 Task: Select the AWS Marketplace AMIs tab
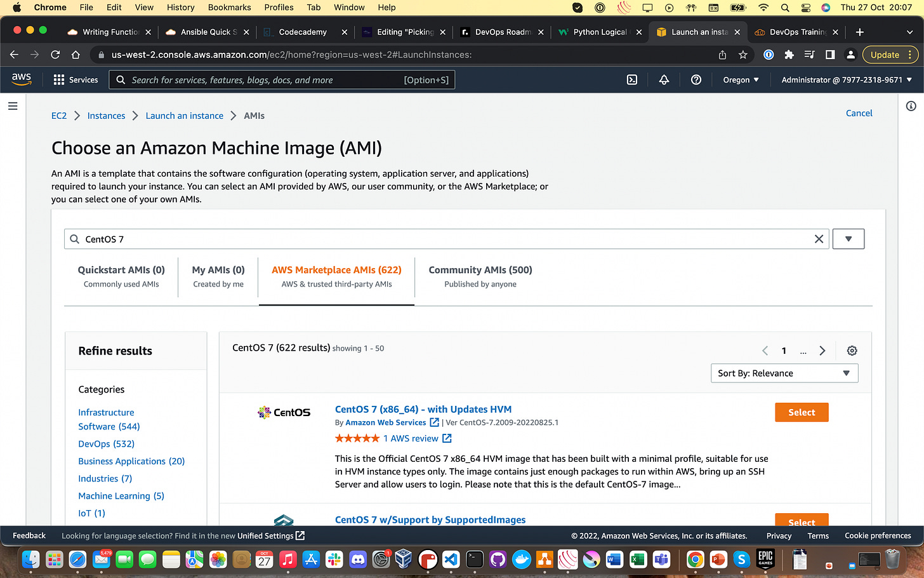click(x=336, y=276)
